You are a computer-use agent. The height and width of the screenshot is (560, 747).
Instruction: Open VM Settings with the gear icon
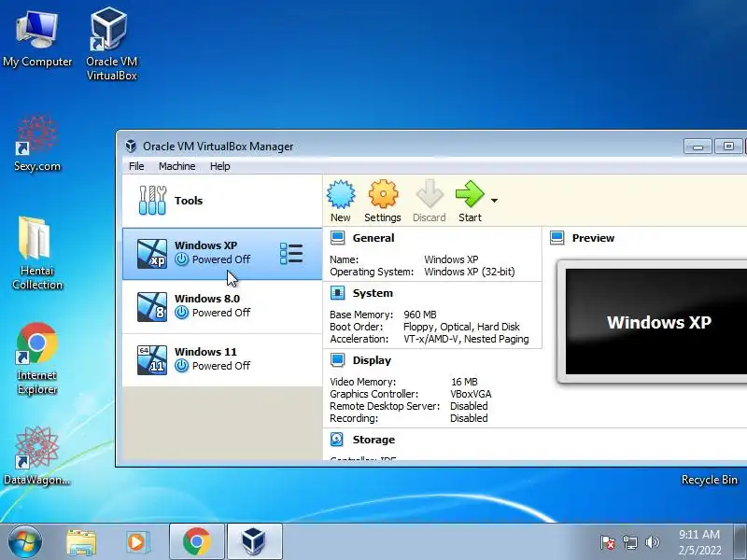383,194
